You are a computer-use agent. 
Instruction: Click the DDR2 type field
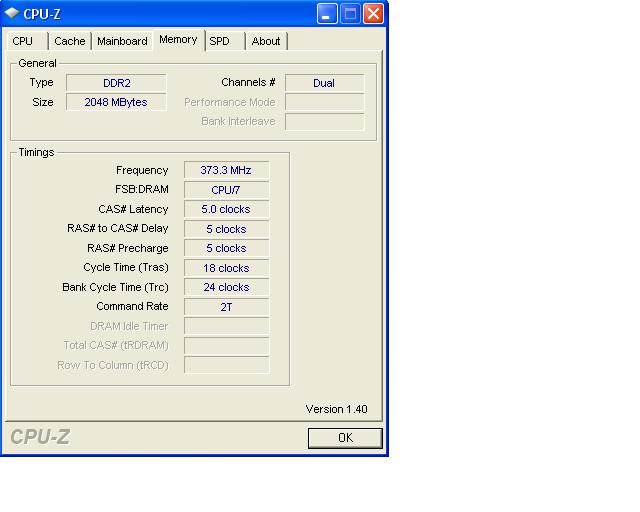116,83
